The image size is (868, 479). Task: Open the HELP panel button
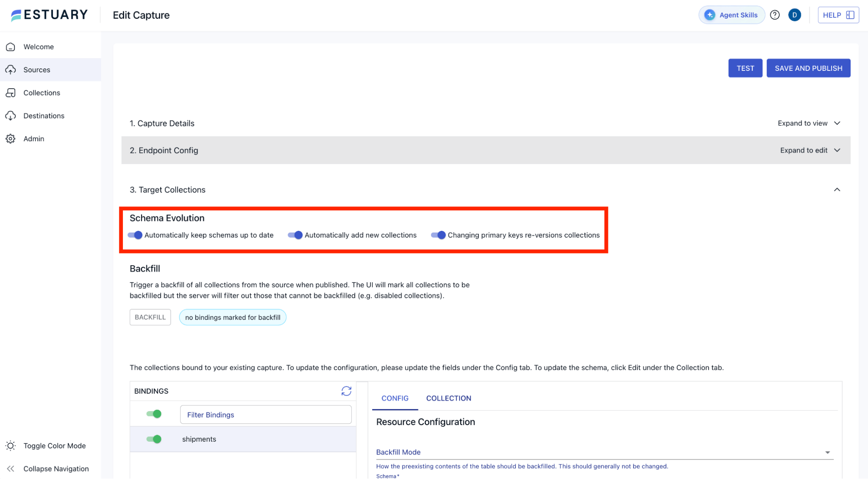pyautogui.click(x=838, y=15)
